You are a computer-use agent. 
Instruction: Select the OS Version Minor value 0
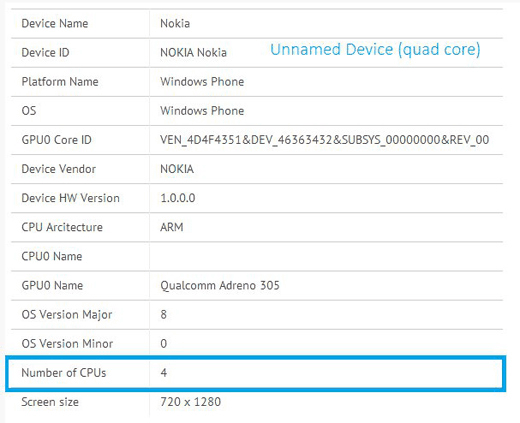163,344
